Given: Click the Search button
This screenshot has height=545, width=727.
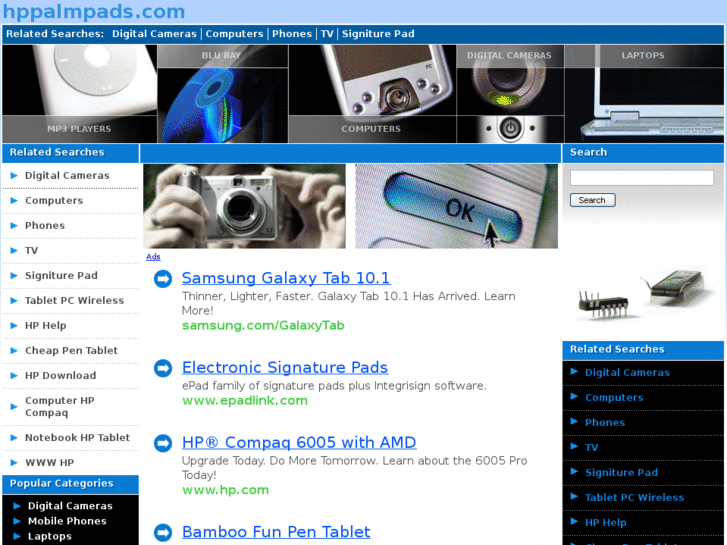Looking at the screenshot, I should [x=593, y=200].
